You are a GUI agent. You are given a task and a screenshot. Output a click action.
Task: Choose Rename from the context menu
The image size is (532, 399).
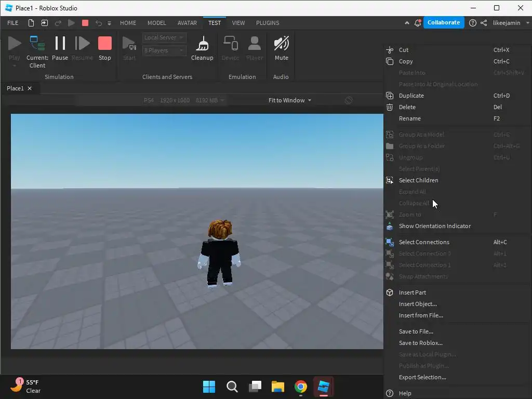[458, 118]
